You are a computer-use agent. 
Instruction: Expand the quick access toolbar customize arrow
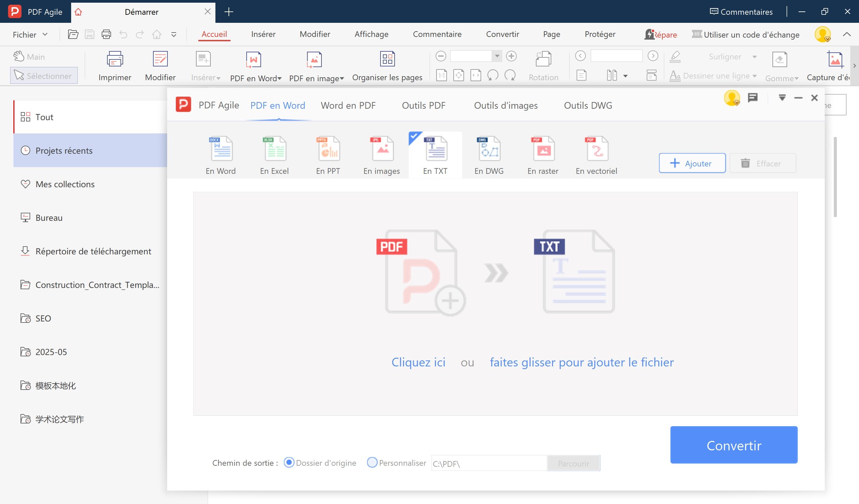(174, 35)
